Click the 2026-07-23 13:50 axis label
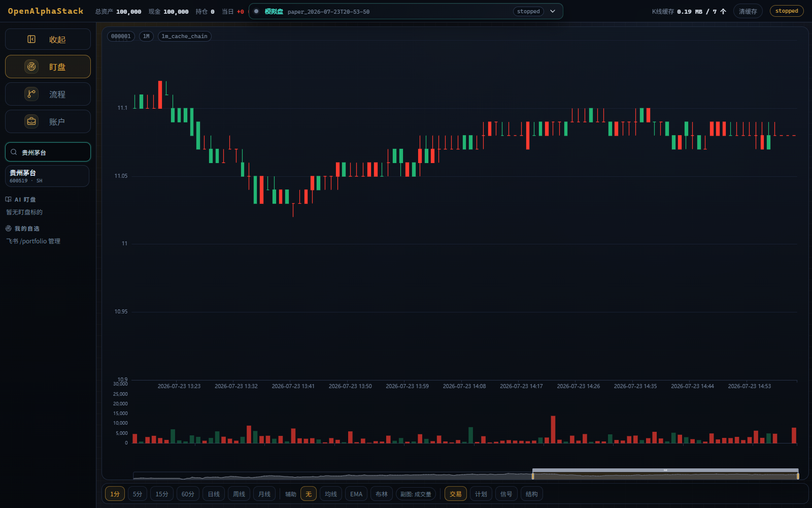The height and width of the screenshot is (508, 812). [350, 386]
